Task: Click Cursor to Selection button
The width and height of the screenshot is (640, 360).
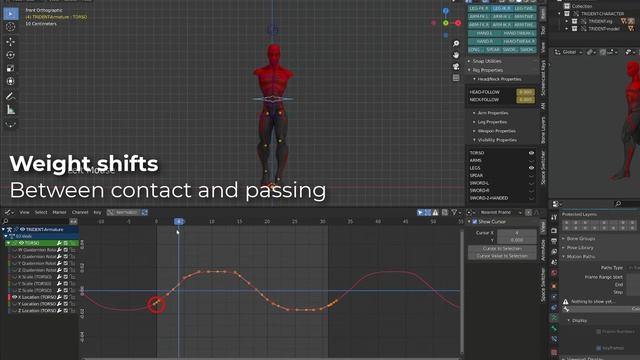Action: [x=502, y=249]
